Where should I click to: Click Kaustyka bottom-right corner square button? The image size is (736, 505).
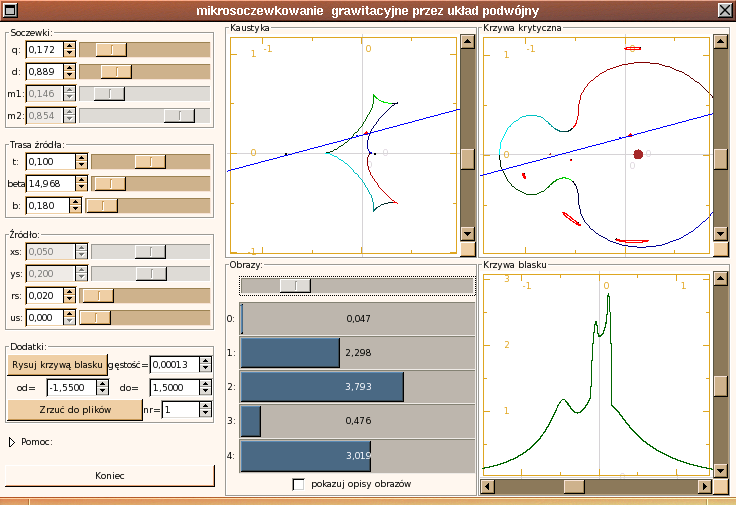(x=468, y=249)
